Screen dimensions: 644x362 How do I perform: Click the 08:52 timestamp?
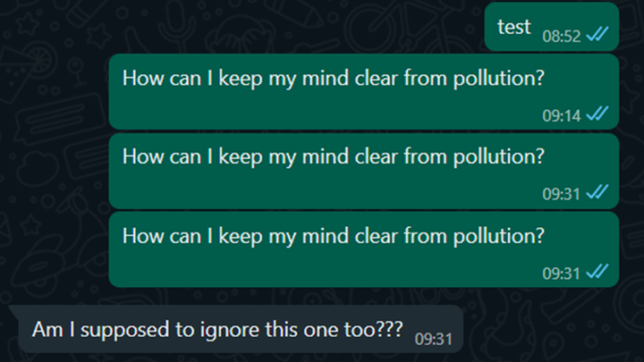[562, 36]
